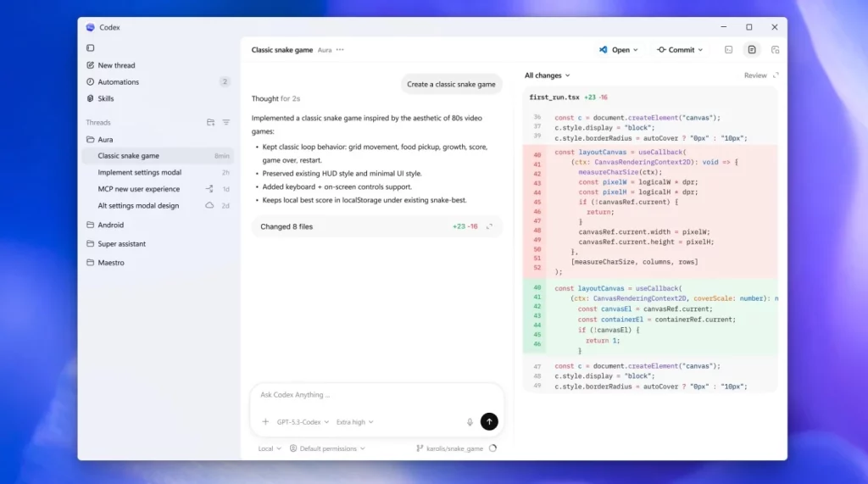
Task: Click the Open in VS Code button
Action: [x=618, y=50]
